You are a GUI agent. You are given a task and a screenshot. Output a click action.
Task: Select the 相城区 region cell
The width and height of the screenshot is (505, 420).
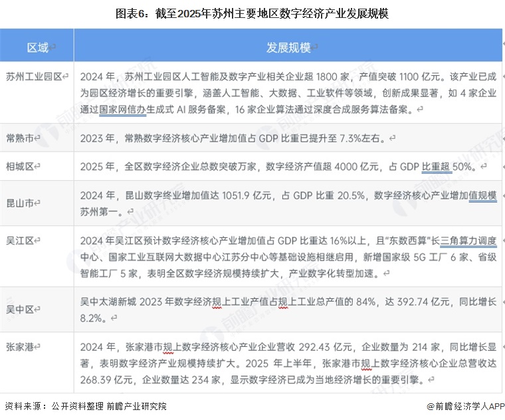(23, 166)
